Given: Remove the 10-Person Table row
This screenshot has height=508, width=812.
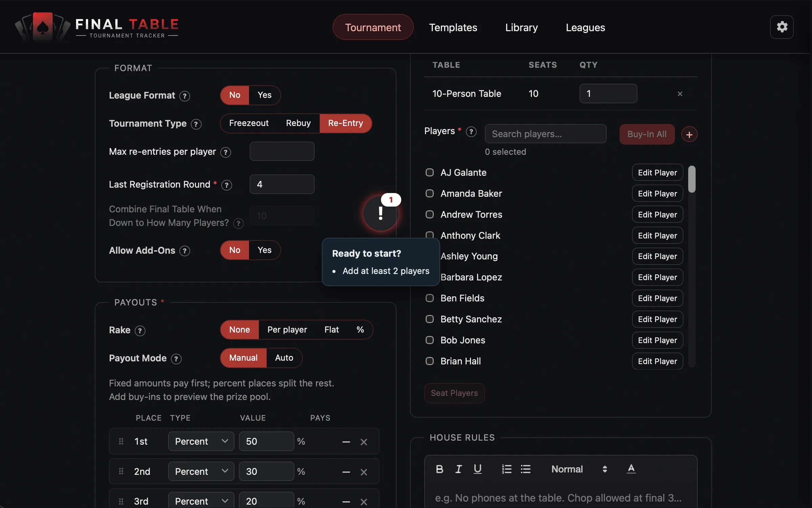Looking at the screenshot, I should [x=680, y=94].
